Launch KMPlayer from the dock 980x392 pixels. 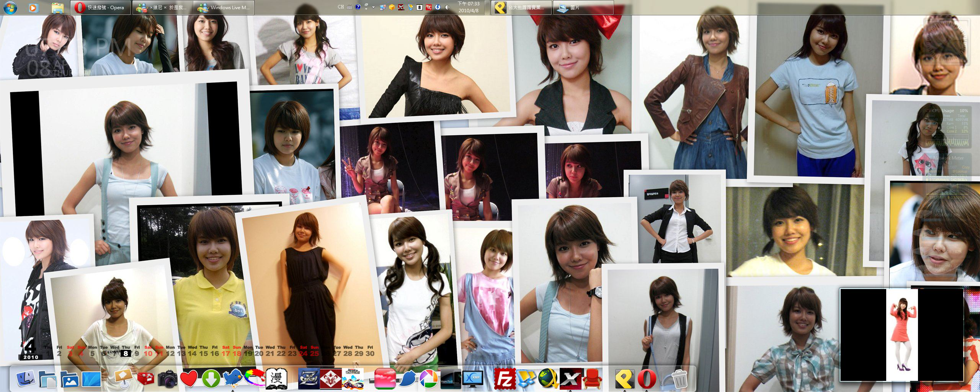coord(472,379)
